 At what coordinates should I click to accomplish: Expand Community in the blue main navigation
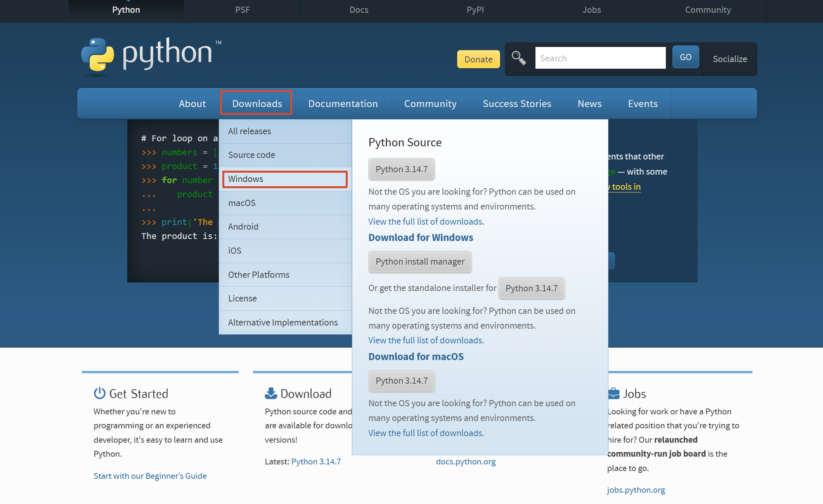pos(430,104)
